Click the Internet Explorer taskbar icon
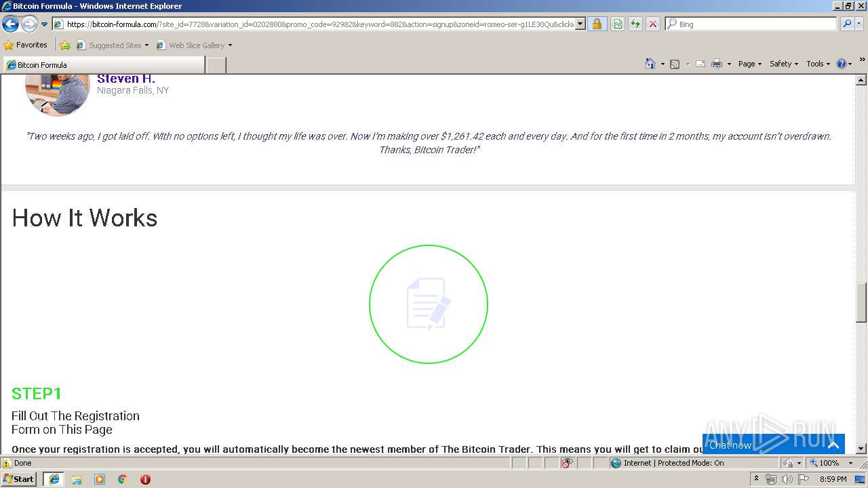 pos(54,479)
